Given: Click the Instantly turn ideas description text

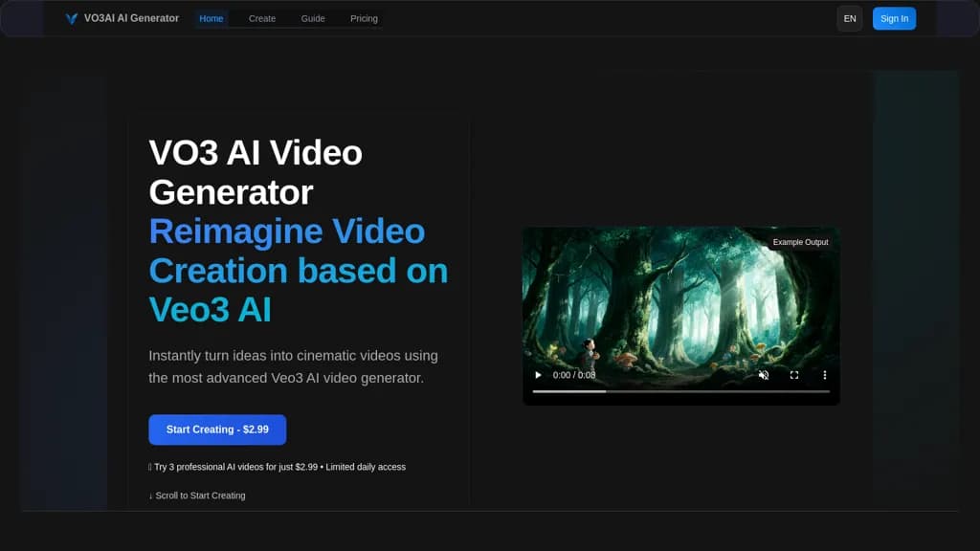Looking at the screenshot, I should pos(293,366).
